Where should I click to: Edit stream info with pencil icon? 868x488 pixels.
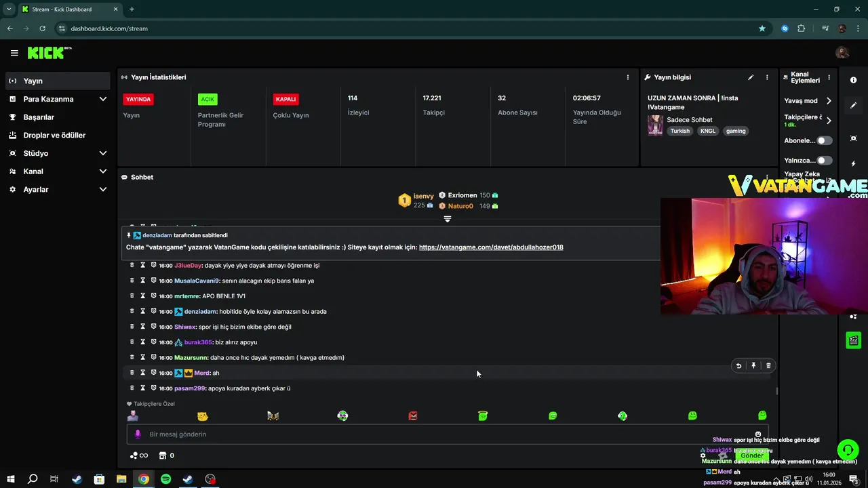[x=751, y=77]
